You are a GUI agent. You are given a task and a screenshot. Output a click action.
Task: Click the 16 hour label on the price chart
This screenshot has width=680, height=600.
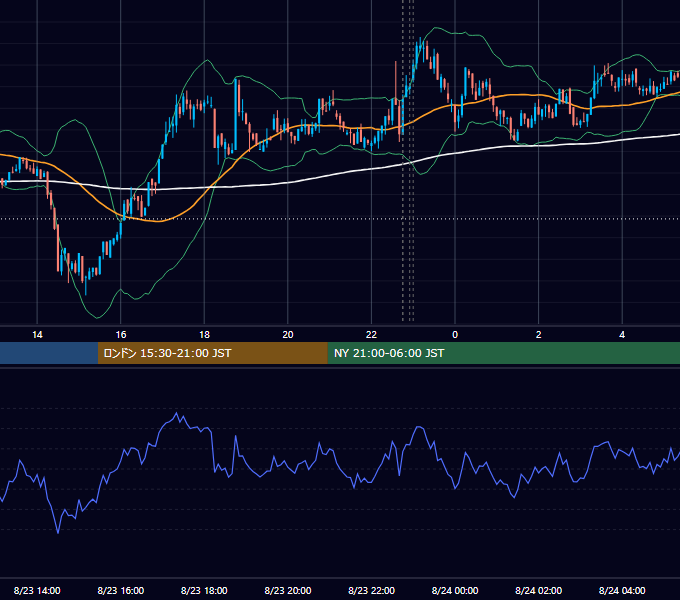(x=121, y=335)
